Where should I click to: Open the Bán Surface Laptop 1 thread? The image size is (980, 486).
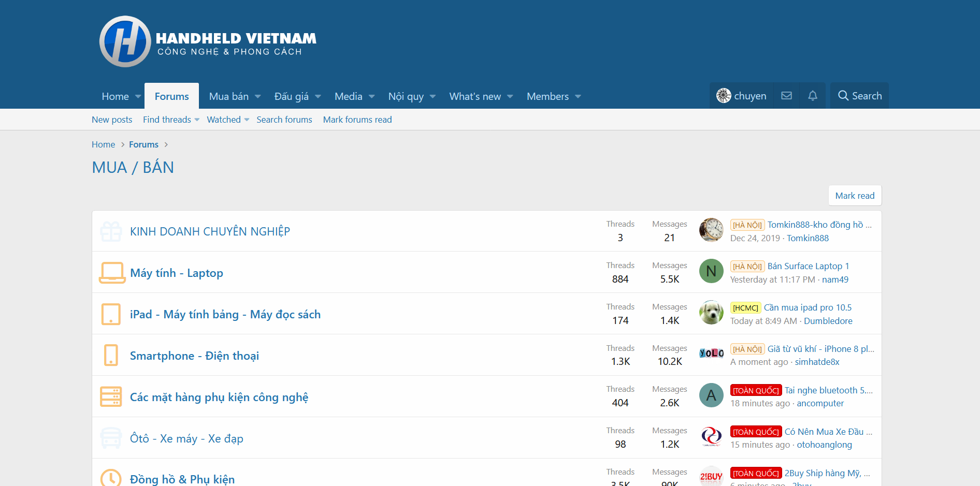point(808,266)
